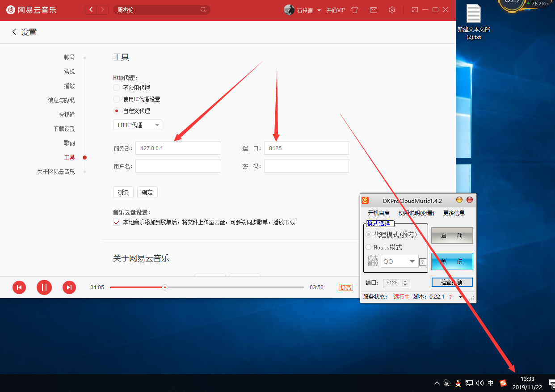Screen dimensions: 555x392
Task: Toggle the 中 input language indicator
Action: [x=491, y=383]
